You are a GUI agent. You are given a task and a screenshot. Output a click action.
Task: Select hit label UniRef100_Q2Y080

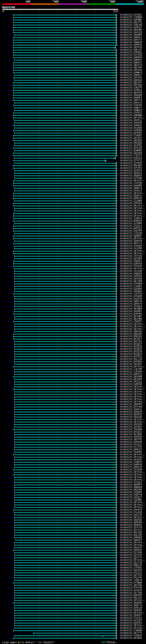pos(131,552)
